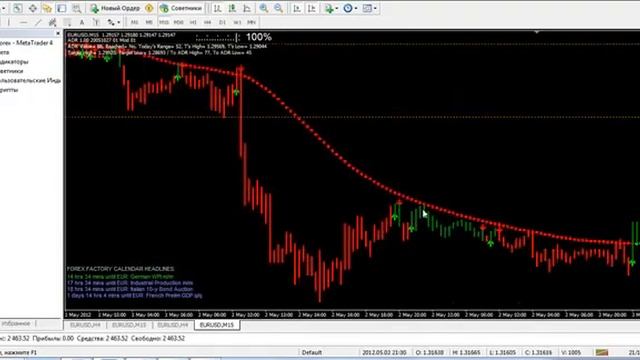This screenshot has width=640, height=360.
Task: Click the 100% indicator label on chart
Action: 259,37
